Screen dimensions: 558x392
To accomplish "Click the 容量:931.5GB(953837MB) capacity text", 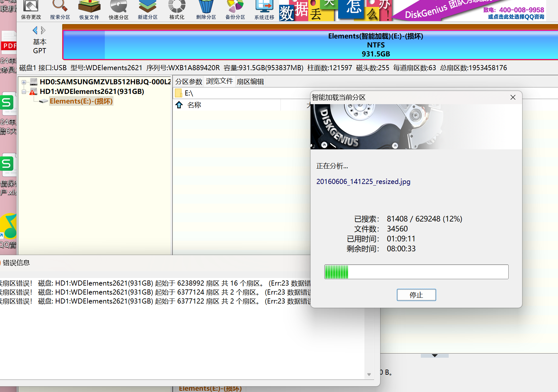I will 263,68.
